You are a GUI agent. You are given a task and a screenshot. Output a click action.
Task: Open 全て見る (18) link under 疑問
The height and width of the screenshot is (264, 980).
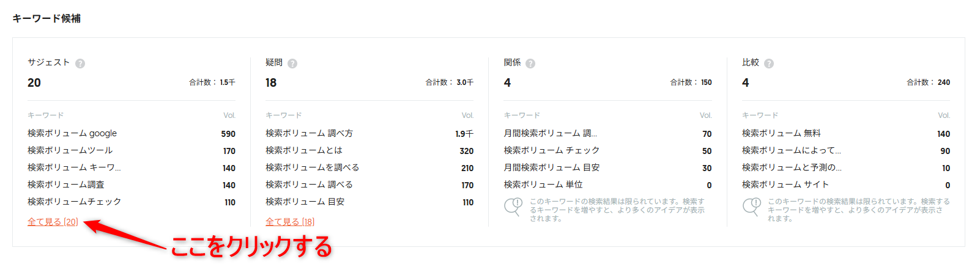point(290,222)
